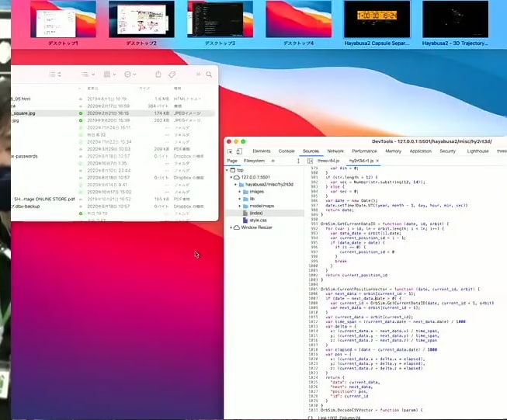Click line number 991 in code gutter

coord(314,224)
